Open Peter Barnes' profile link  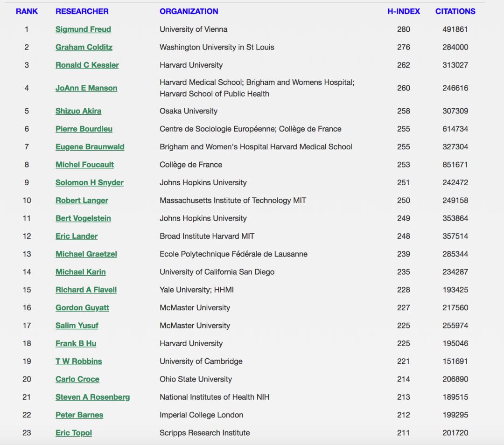click(x=79, y=415)
